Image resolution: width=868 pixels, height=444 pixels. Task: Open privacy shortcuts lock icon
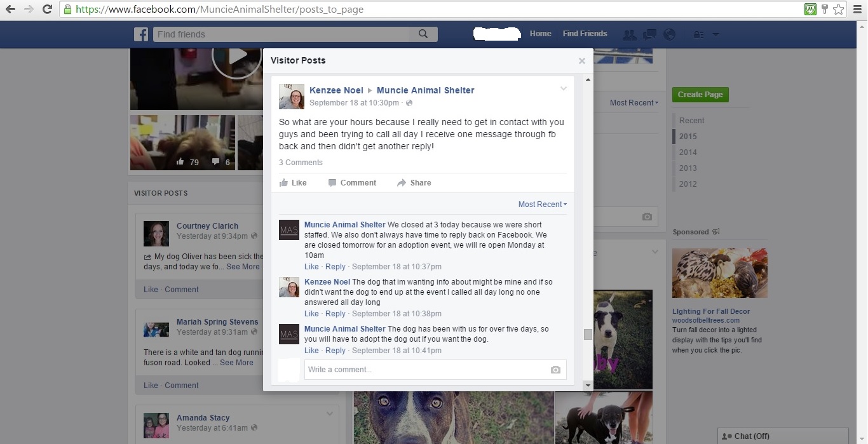pos(699,35)
